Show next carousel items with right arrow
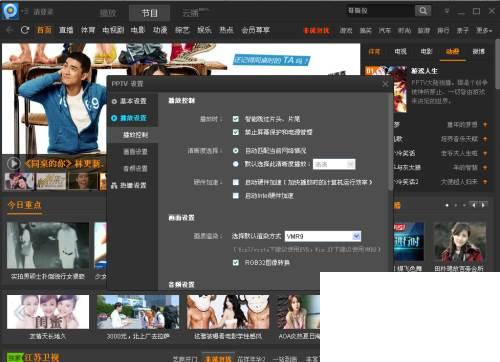The image size is (500, 362). click(x=483, y=205)
